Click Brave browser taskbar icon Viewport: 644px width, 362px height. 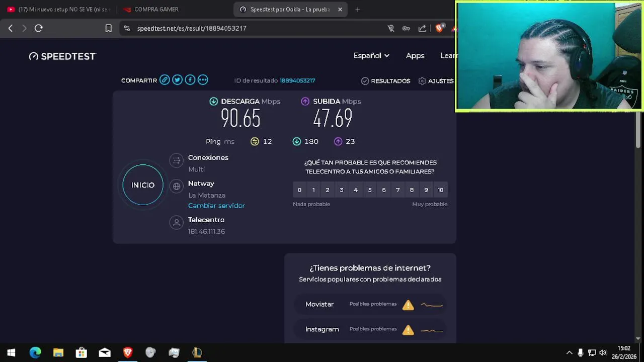(x=128, y=352)
